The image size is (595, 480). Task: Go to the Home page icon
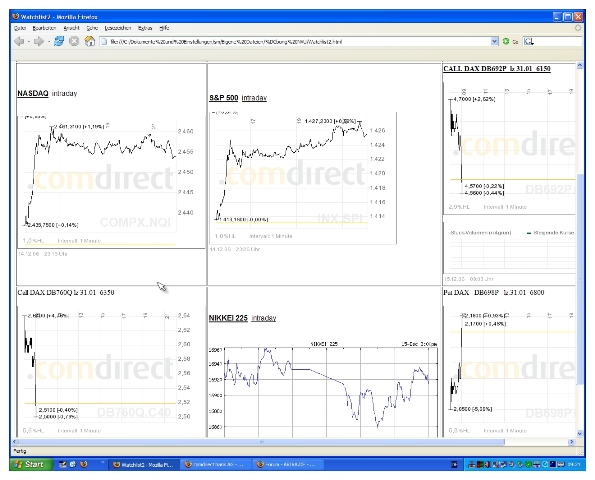[90, 41]
